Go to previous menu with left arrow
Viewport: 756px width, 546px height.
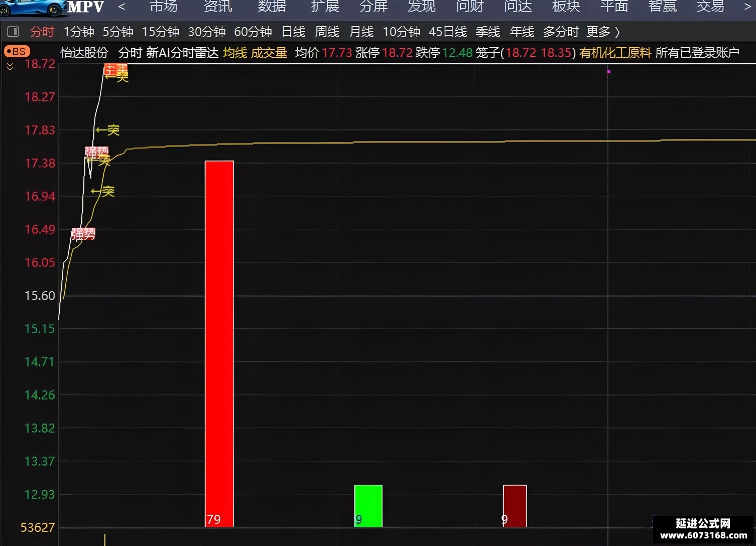[x=121, y=7]
